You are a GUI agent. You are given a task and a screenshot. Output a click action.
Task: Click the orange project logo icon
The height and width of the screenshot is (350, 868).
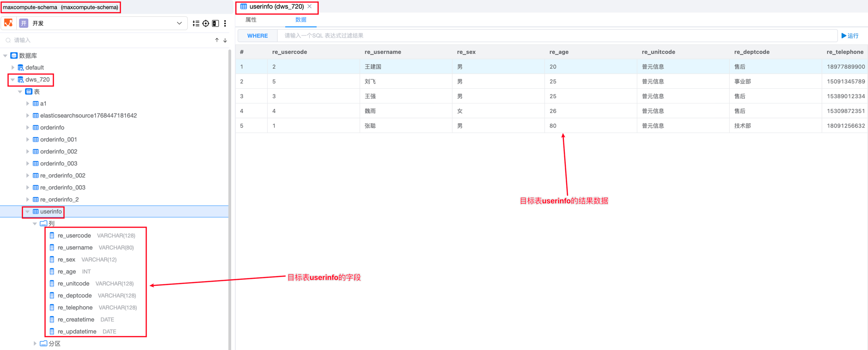tap(8, 23)
